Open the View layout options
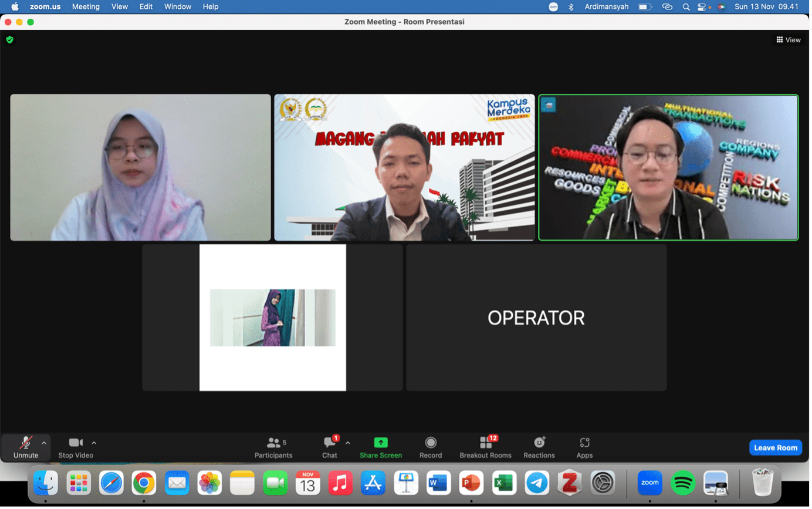Screen dimensions: 812x509 (788, 40)
